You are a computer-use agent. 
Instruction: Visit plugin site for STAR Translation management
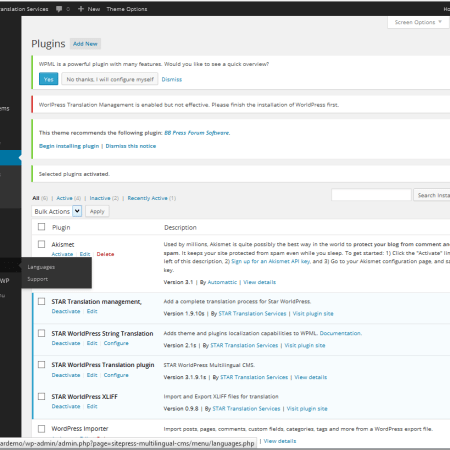pos(313,314)
